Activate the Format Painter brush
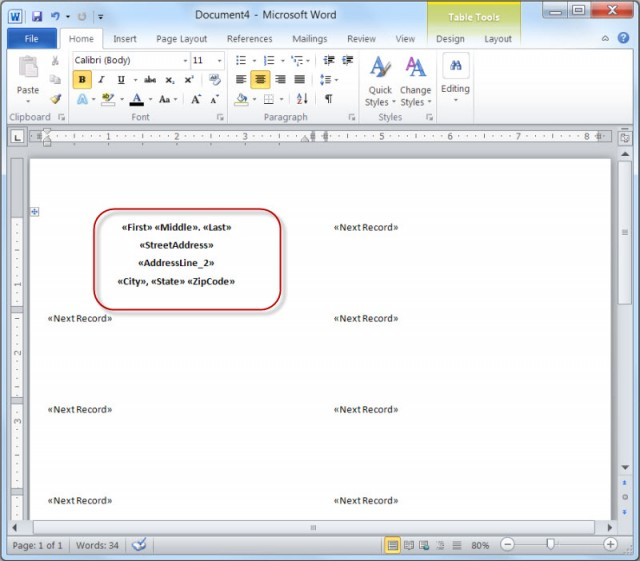The height and width of the screenshot is (561, 640). click(55, 99)
